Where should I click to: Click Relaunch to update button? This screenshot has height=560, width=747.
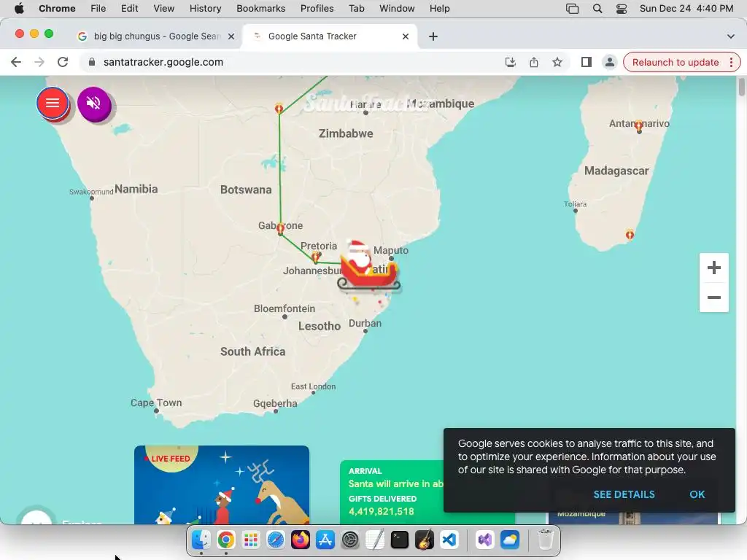tap(675, 63)
